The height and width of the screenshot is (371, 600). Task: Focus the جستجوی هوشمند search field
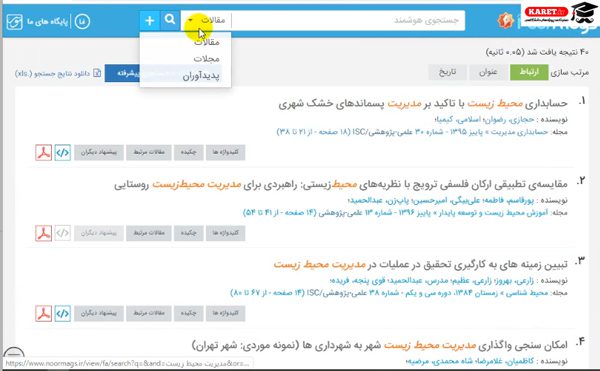click(x=348, y=20)
